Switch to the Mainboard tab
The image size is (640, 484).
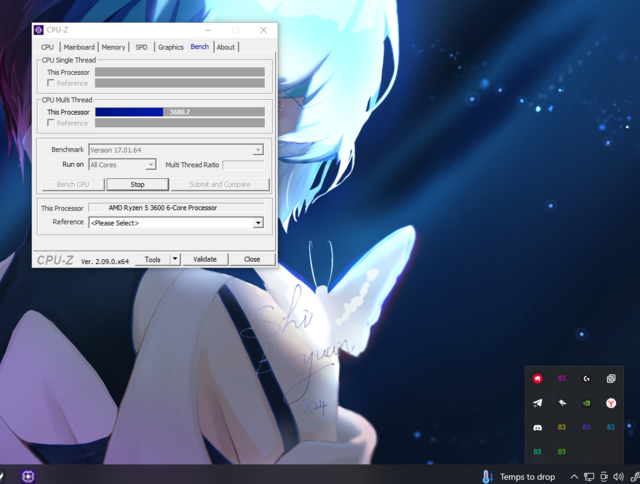pyautogui.click(x=79, y=47)
